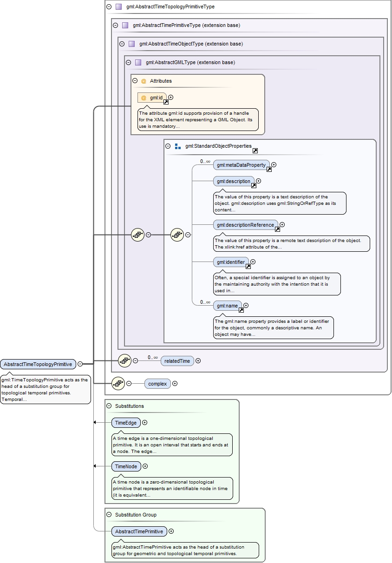This screenshot has height=563, width=392.
Task: Collapse the Attributes section
Action: click(x=135, y=81)
